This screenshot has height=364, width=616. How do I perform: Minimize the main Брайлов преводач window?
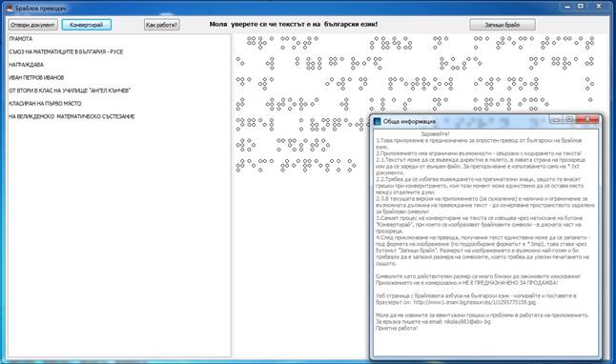click(x=567, y=7)
